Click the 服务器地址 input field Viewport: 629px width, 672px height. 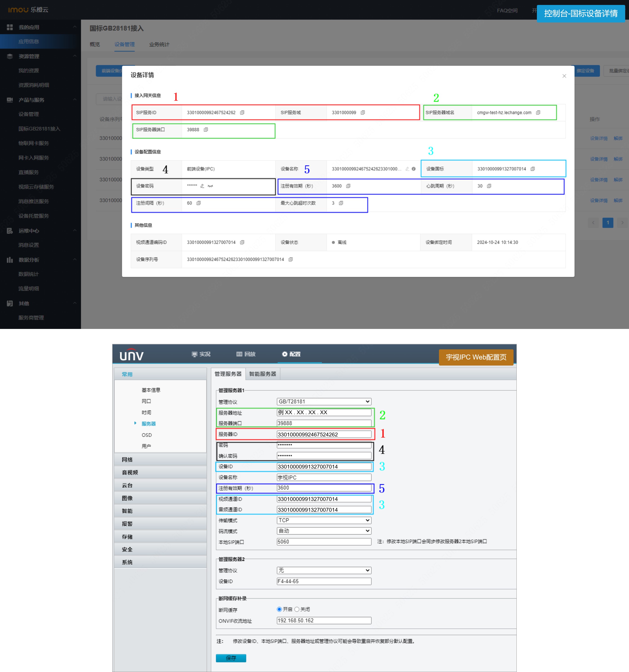324,413
